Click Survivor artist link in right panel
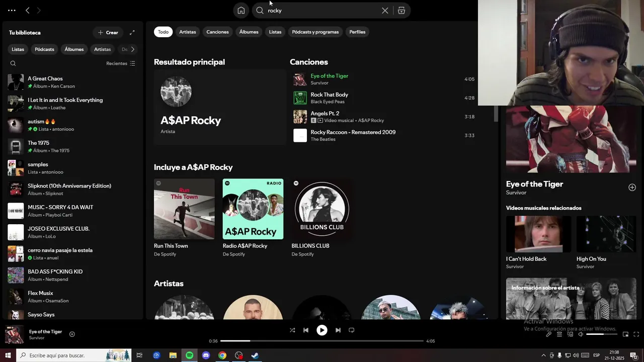The image size is (644, 362). (x=516, y=193)
